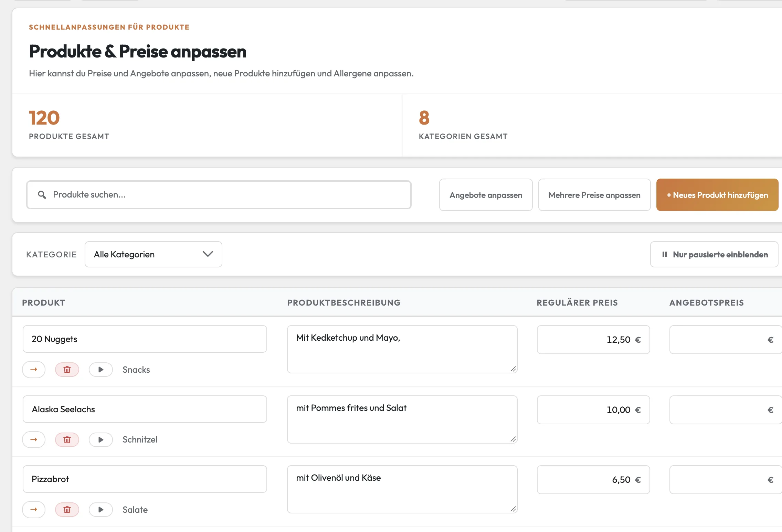The height and width of the screenshot is (532, 782).
Task: Edit the Alaska Seelachs name field
Action: (x=145, y=409)
